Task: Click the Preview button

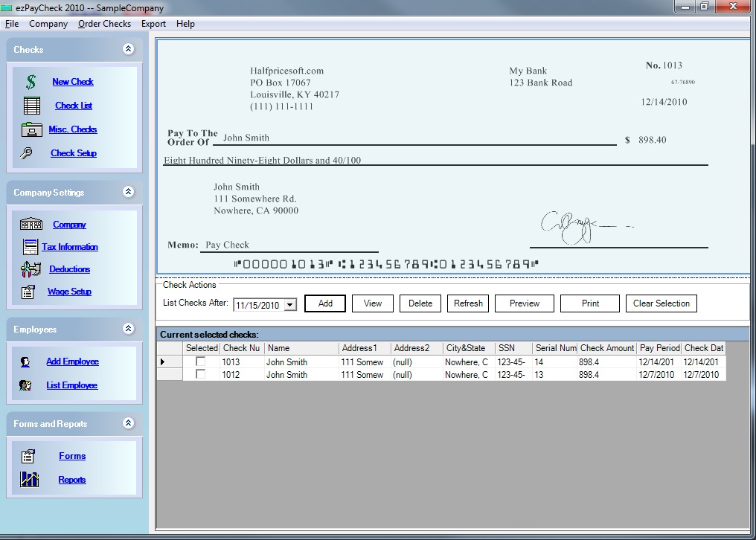Action: [x=525, y=303]
